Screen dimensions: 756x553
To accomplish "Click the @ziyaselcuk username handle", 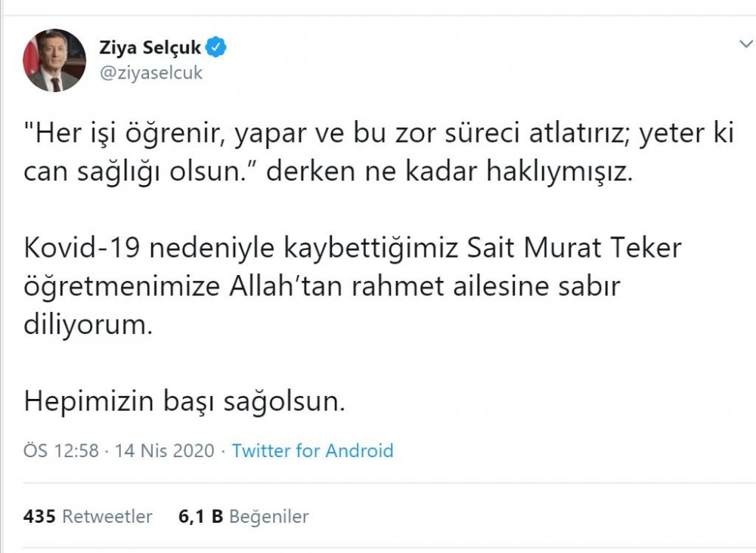I will pyautogui.click(x=150, y=73).
